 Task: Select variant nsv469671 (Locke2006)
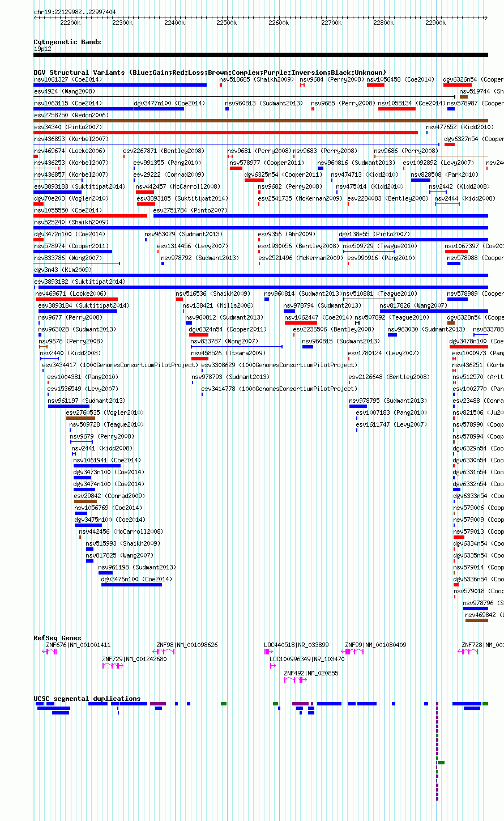tap(71, 293)
